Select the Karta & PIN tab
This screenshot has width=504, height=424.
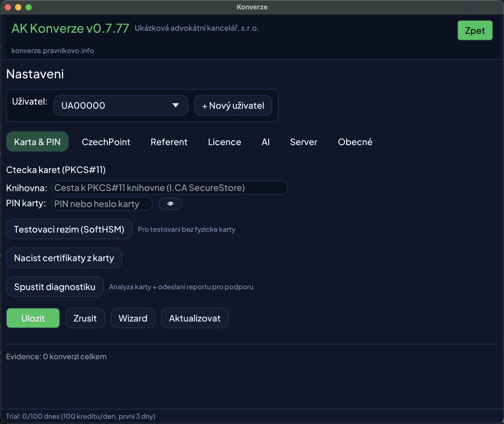point(37,142)
